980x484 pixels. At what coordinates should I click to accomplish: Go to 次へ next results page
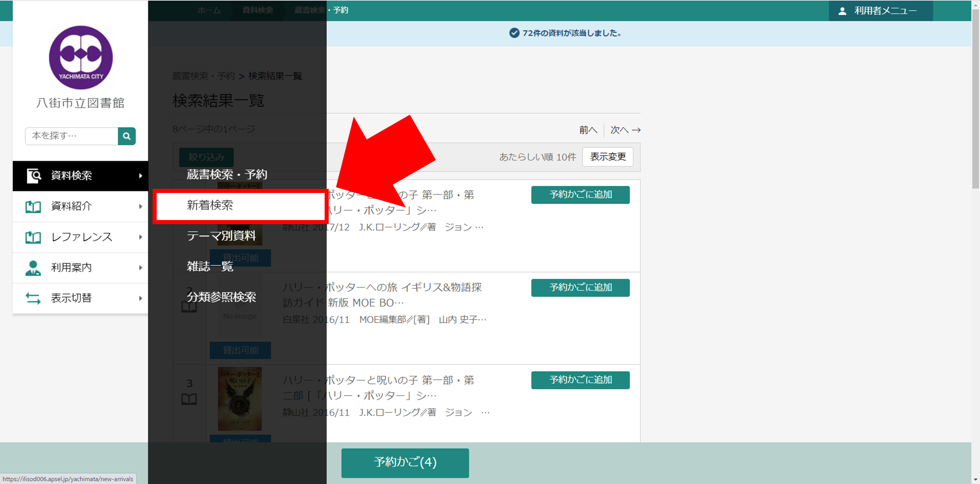(625, 130)
